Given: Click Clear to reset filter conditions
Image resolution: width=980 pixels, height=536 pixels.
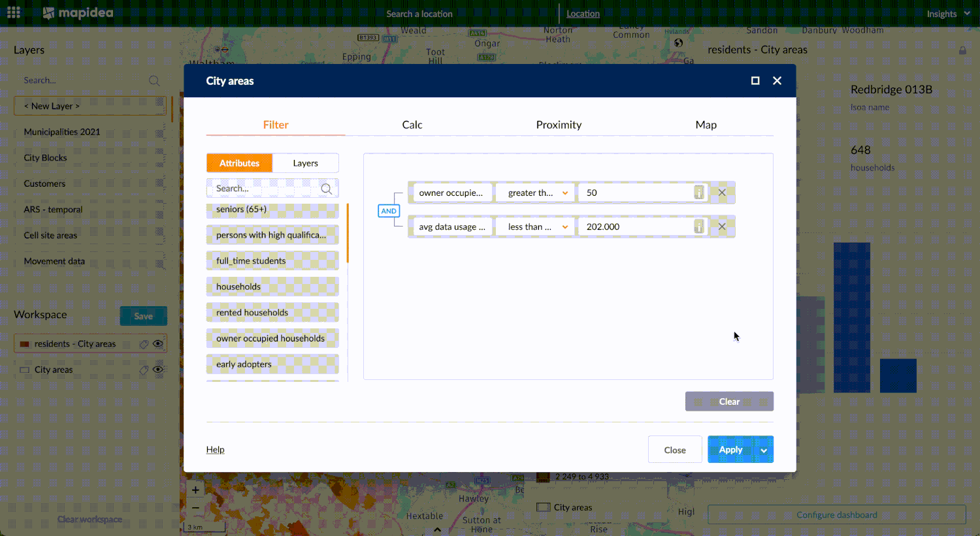Looking at the screenshot, I should (729, 401).
